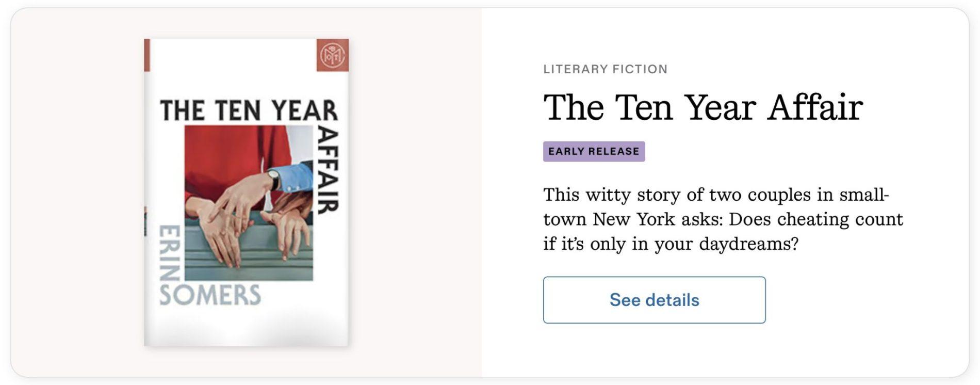Click the red strip on cover's left edge
The height and width of the screenshot is (385, 980).
[147, 55]
